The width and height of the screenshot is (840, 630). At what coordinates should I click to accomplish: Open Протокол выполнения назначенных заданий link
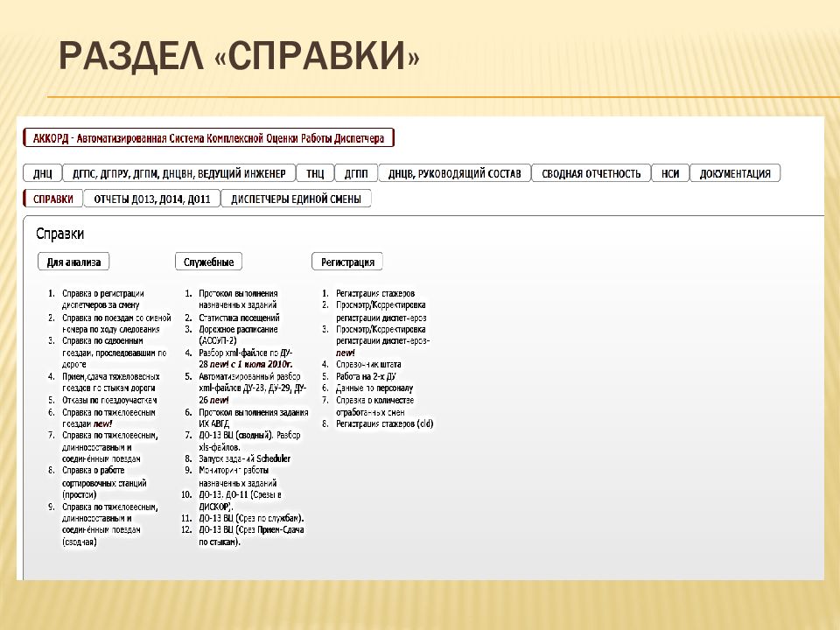click(x=238, y=299)
